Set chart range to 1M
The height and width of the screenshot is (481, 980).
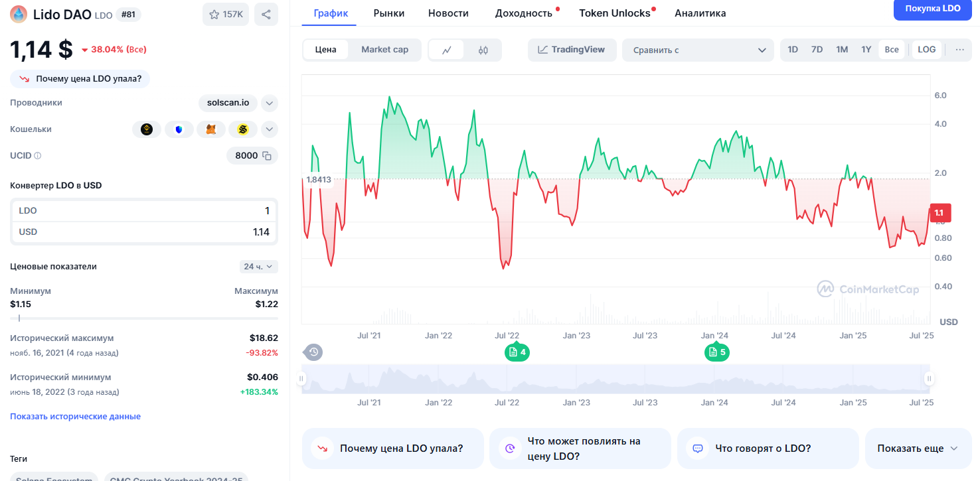point(842,50)
